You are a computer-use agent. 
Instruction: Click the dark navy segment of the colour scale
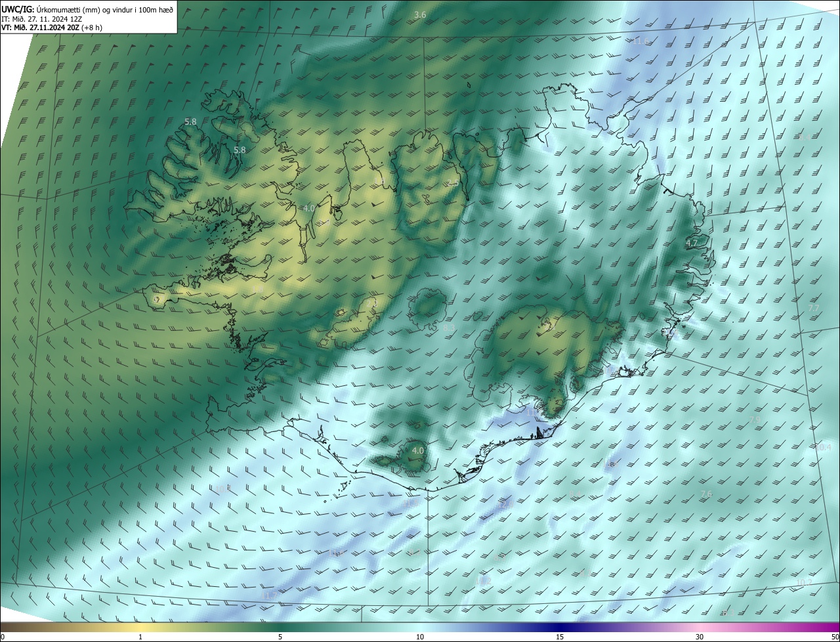pyautogui.click(x=561, y=627)
